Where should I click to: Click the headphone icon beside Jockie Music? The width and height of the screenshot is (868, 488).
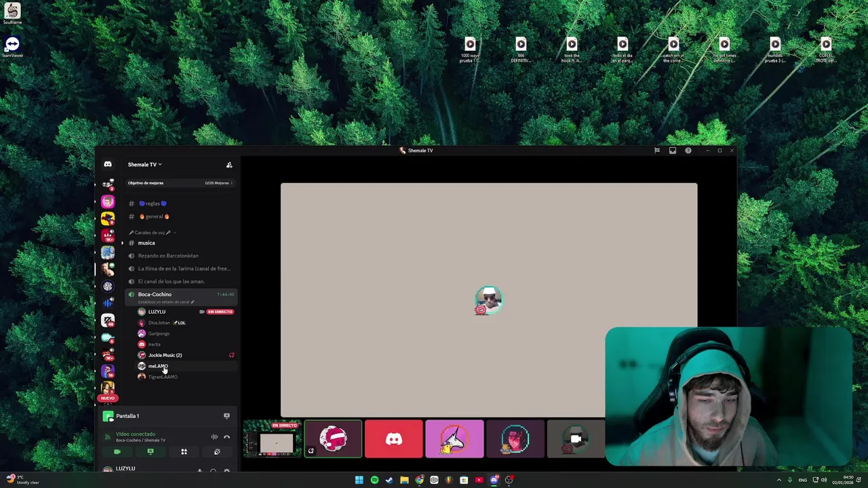coord(231,355)
